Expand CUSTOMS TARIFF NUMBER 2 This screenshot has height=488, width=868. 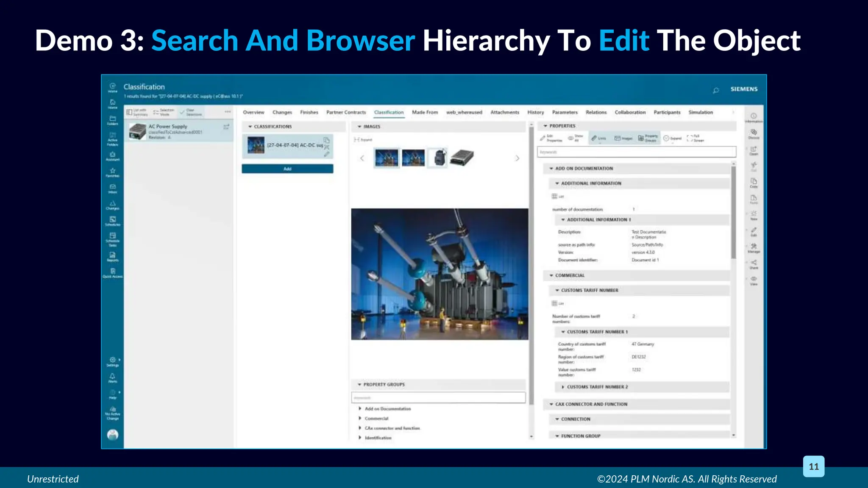pos(563,387)
